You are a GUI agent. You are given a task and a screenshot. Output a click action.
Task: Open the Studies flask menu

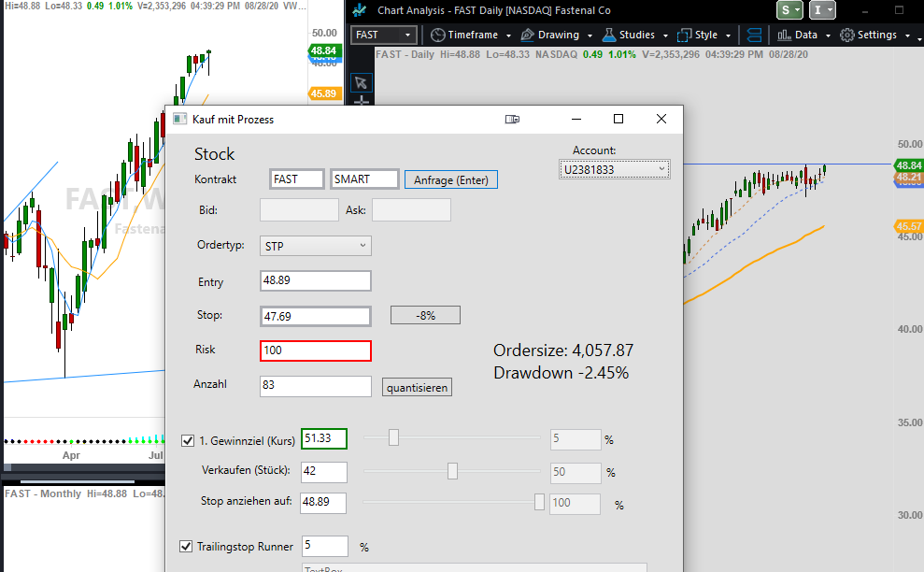coord(634,35)
